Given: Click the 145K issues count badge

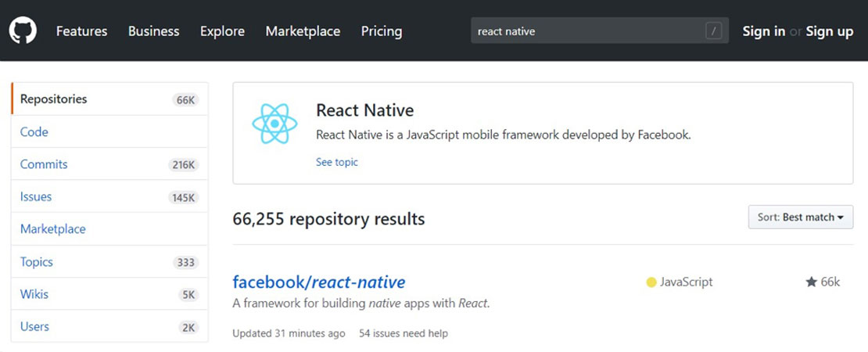Looking at the screenshot, I should [x=183, y=198].
